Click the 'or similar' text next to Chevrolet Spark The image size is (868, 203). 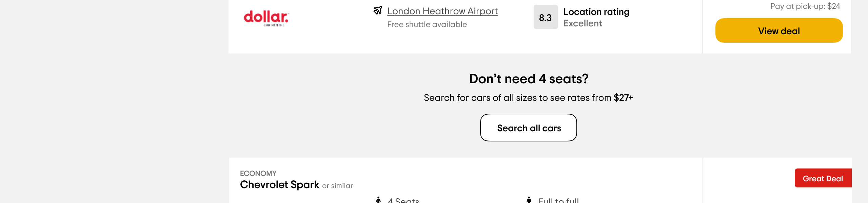click(x=337, y=186)
